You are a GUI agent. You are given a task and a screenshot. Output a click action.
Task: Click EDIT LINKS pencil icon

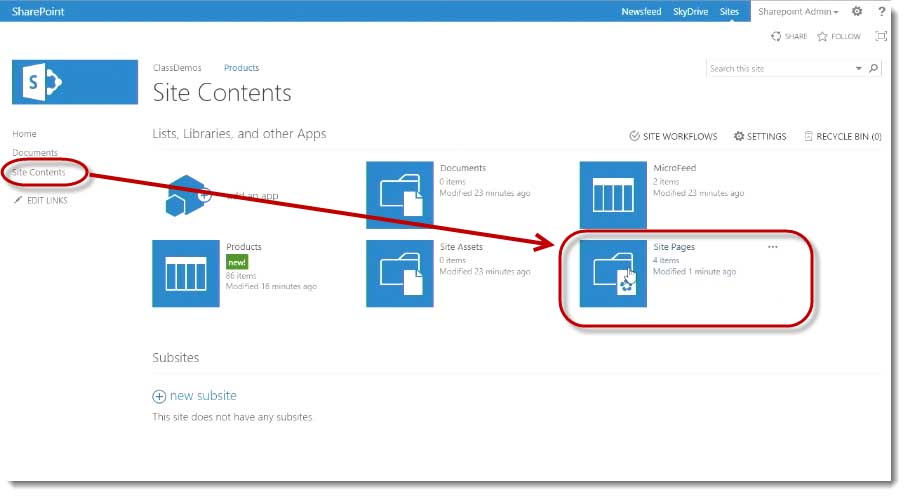18,200
